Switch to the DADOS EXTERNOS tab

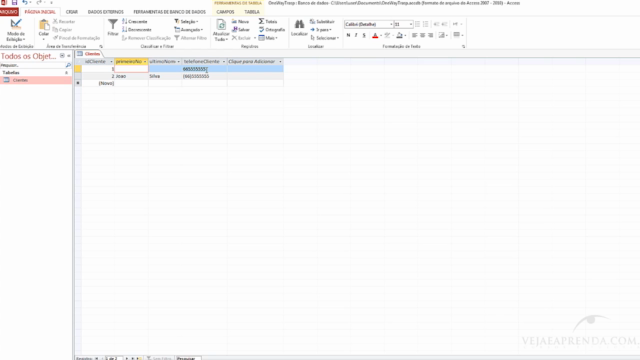[106, 12]
